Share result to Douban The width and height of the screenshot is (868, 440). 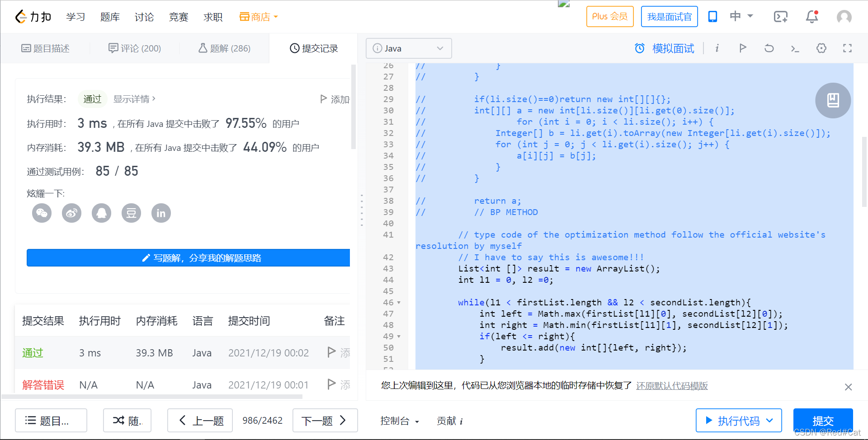click(x=131, y=213)
